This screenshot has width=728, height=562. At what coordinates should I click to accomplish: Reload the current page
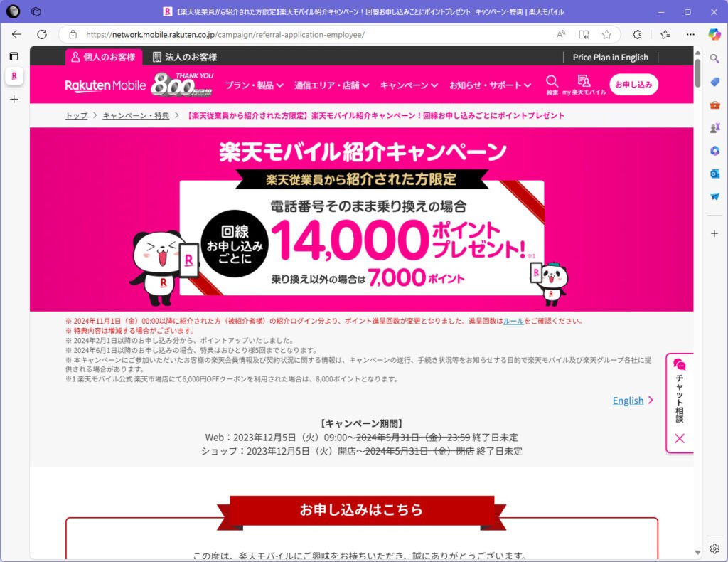(x=42, y=34)
